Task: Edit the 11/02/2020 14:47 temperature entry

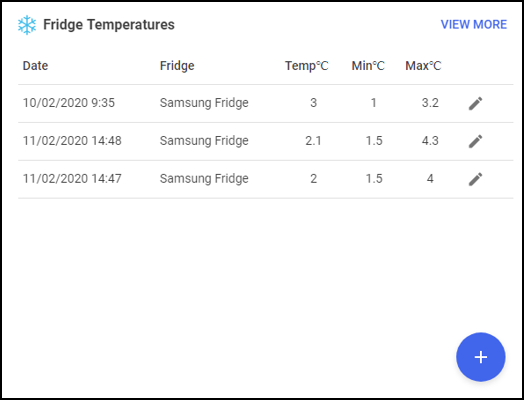Action: 475,179
